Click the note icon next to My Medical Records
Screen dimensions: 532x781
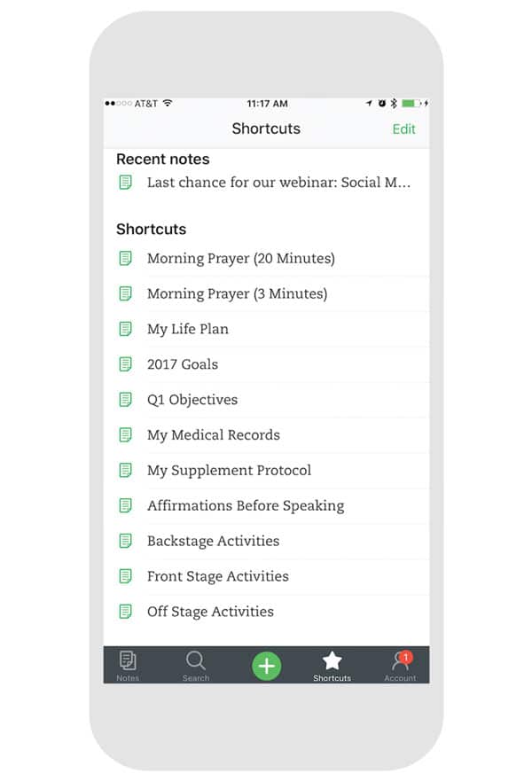click(126, 435)
